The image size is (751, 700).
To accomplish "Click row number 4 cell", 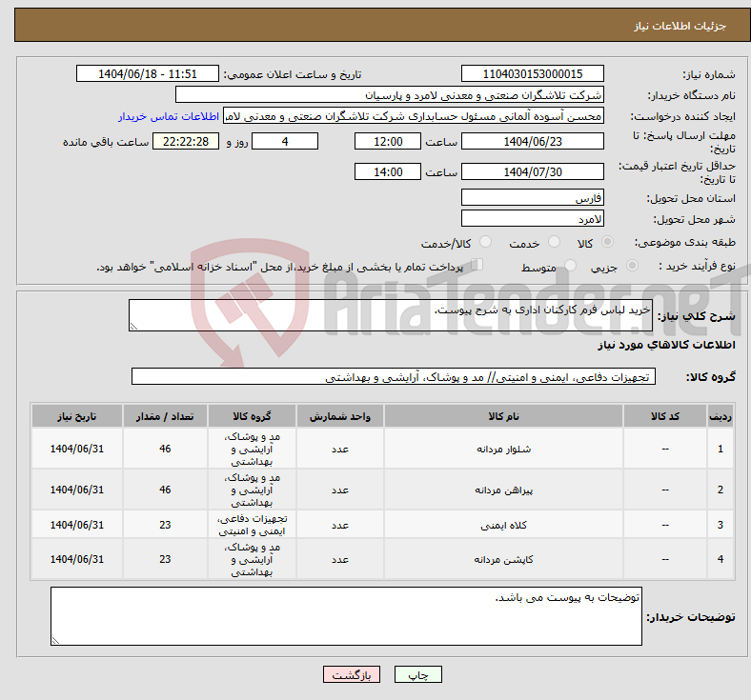I will [x=721, y=559].
